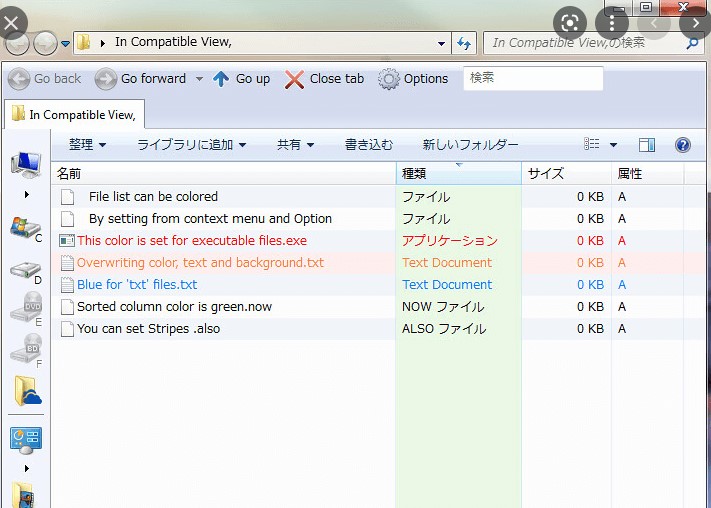Screen dimensions: 711x508
Task: Click the Go back arrow button
Action: tap(19, 79)
